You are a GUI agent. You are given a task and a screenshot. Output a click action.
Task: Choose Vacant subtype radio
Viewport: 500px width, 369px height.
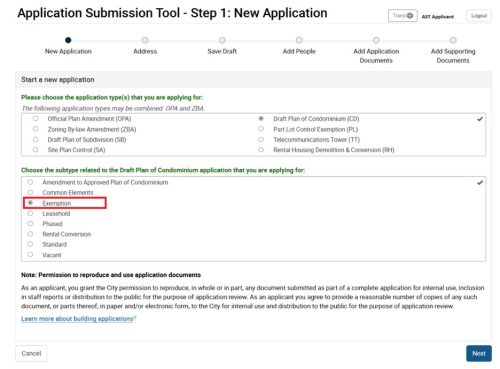pos(30,255)
